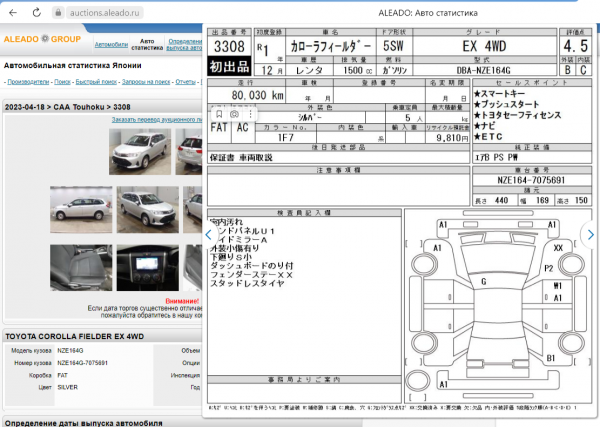600x427 pixels.
Task: Open front three-quarter car thumbnail in middle row
Action: click(x=148, y=210)
